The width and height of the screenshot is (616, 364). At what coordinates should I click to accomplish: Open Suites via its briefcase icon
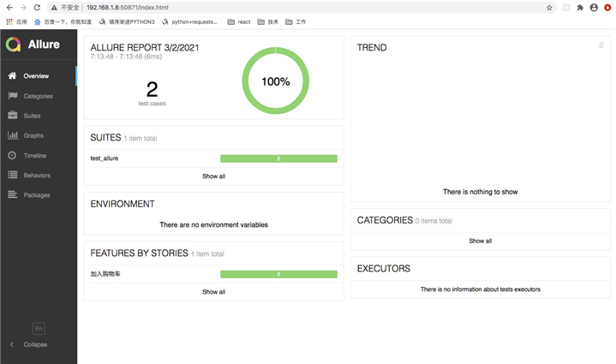pos(13,115)
